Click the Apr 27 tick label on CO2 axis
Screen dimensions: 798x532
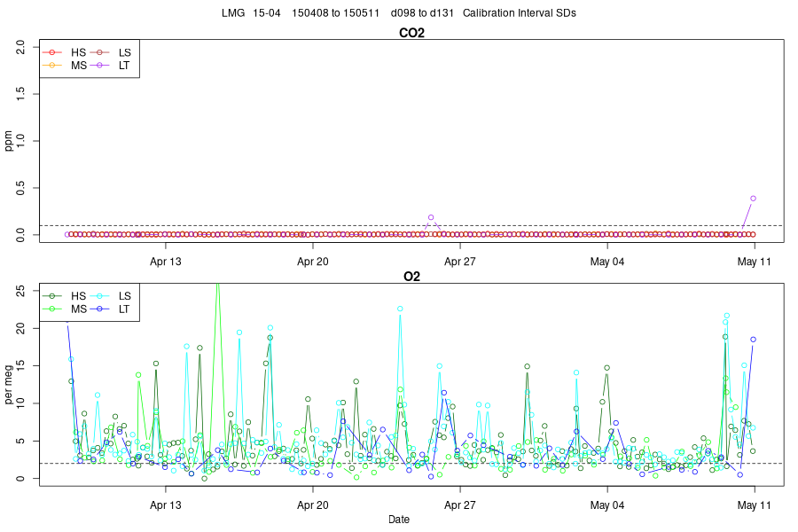(459, 262)
